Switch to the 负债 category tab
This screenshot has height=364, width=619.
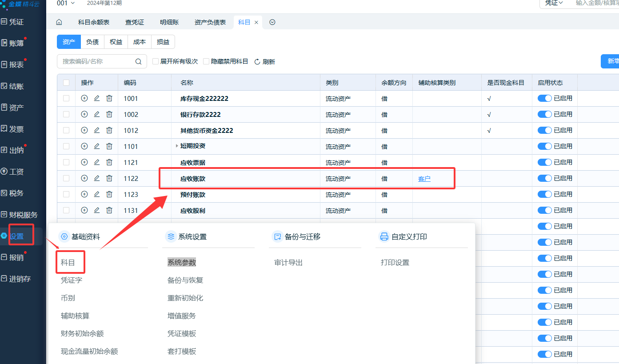click(x=92, y=42)
